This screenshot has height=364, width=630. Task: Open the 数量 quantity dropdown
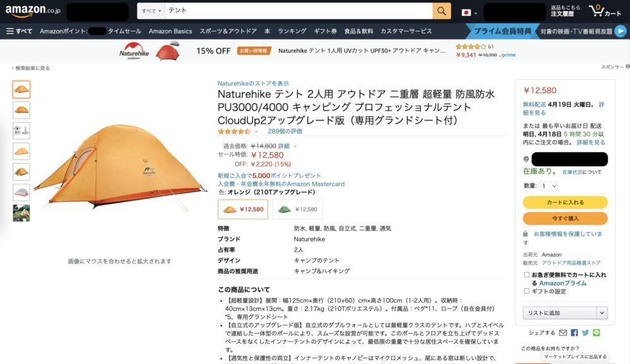(x=548, y=186)
